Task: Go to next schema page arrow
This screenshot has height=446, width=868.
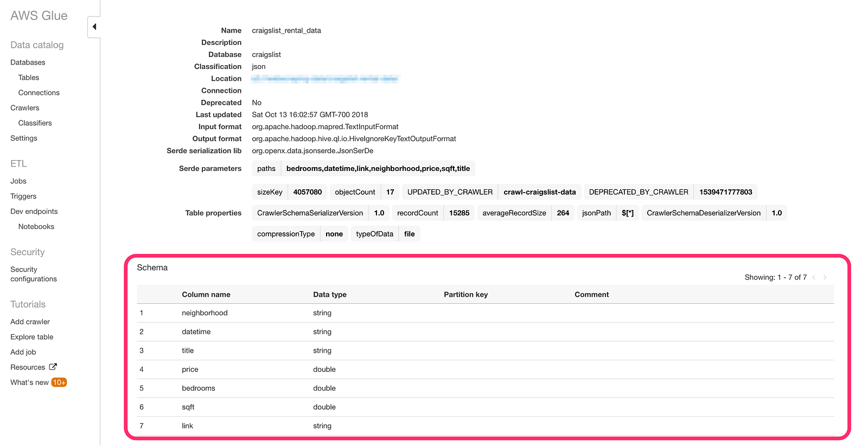Action: (825, 277)
